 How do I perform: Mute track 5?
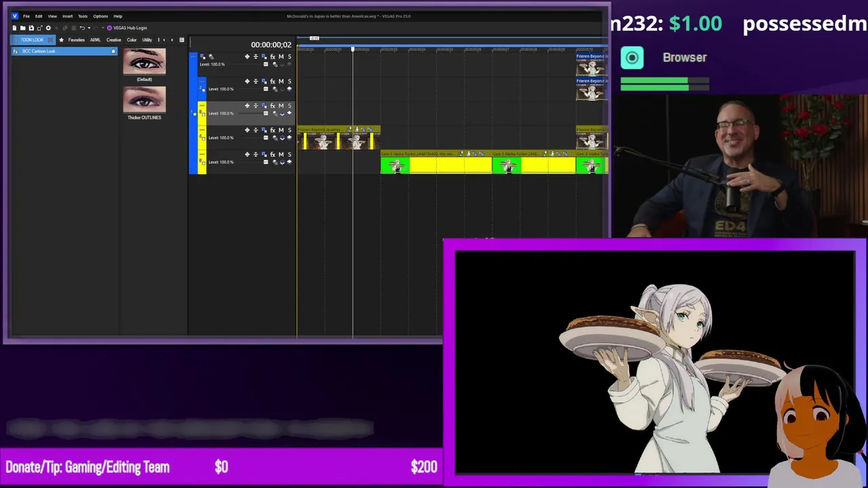coord(281,155)
